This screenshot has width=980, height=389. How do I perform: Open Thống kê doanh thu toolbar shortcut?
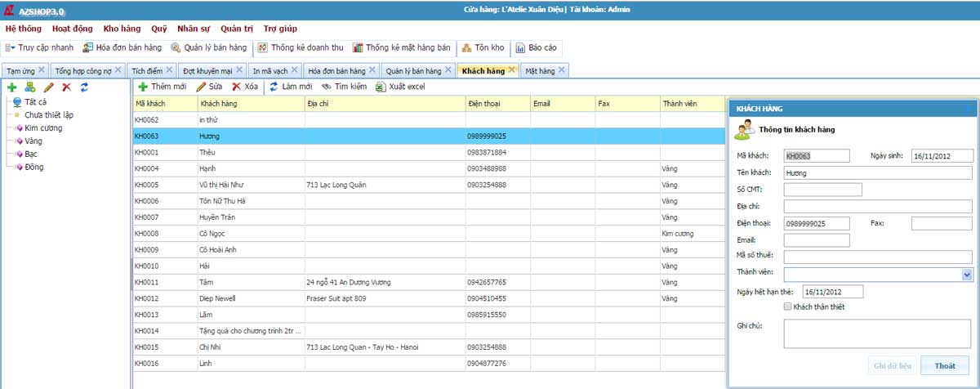[x=301, y=47]
